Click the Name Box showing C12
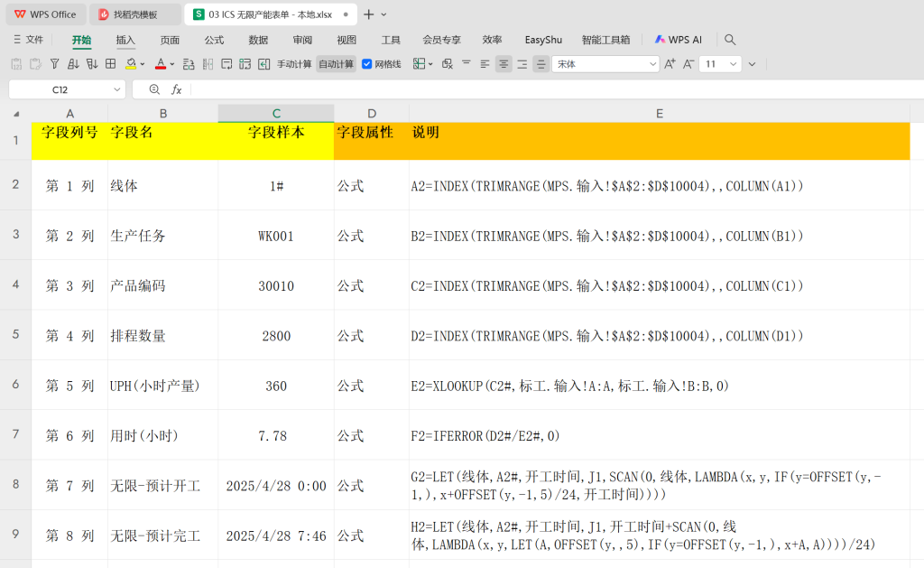 pyautogui.click(x=60, y=89)
